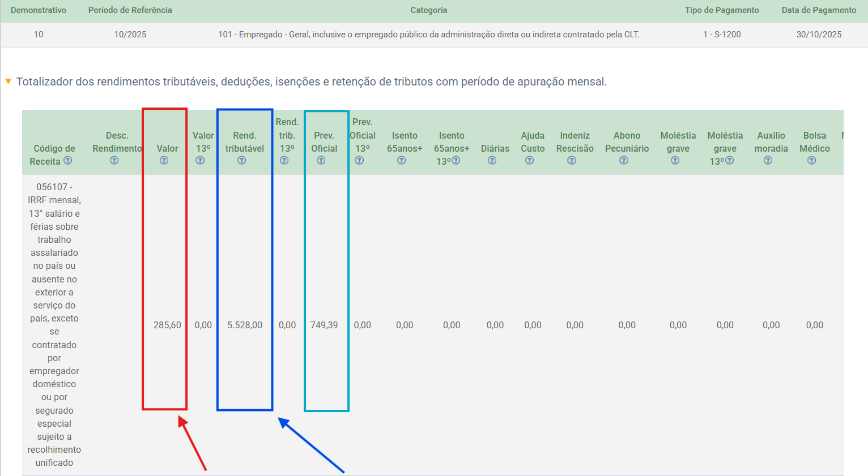Select the 1 - S-1200 payment type
This screenshot has height=476, width=868.
click(x=722, y=35)
